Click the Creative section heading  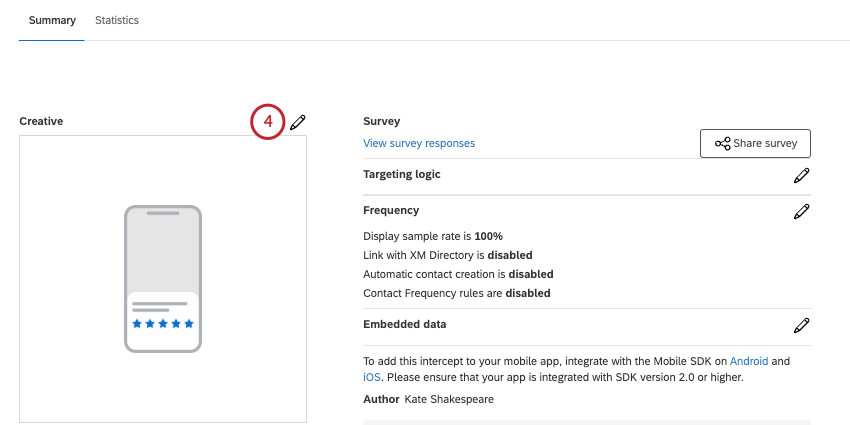(x=41, y=121)
